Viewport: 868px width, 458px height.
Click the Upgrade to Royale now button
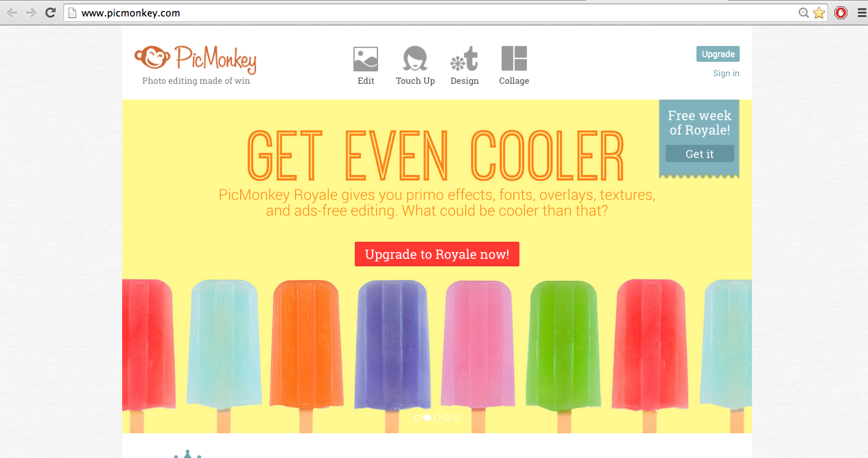pos(437,254)
